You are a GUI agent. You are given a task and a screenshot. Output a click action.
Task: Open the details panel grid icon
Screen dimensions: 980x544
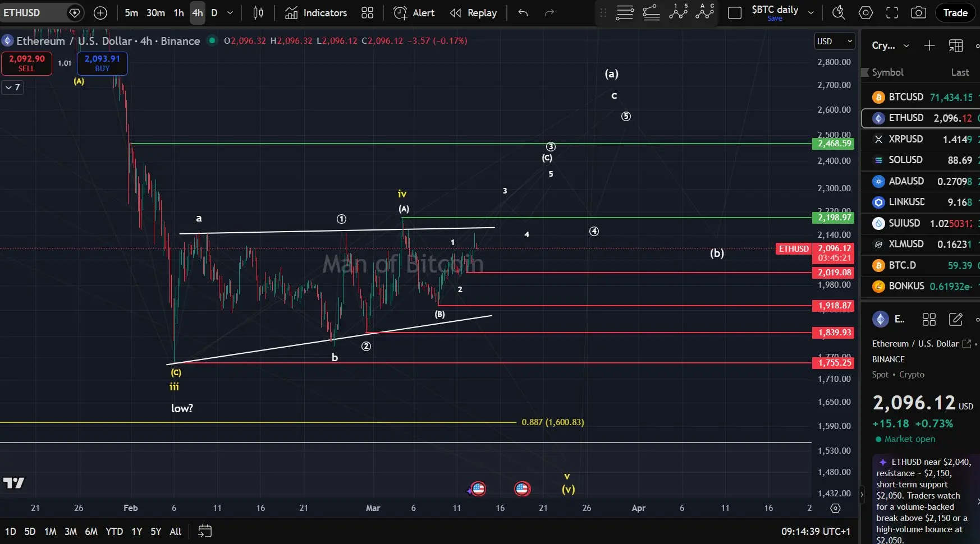[x=929, y=320]
